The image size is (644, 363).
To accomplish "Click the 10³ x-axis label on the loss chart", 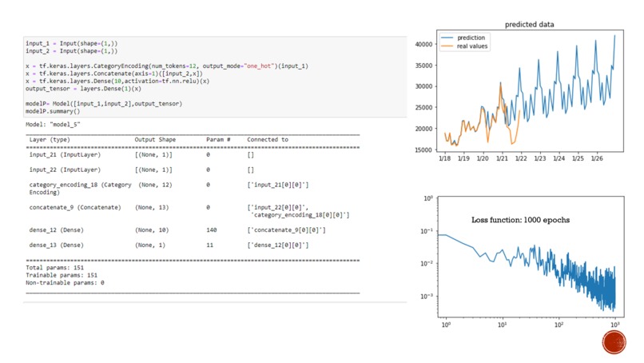I will [615, 325].
